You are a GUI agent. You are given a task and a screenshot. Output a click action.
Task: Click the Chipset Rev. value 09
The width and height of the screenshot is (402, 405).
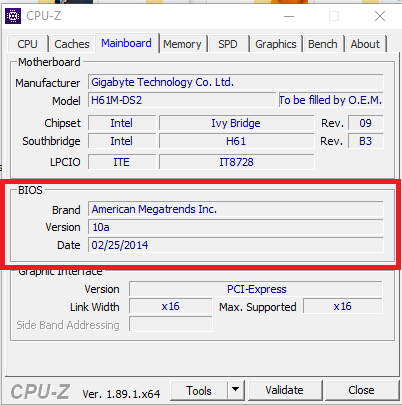(x=366, y=123)
